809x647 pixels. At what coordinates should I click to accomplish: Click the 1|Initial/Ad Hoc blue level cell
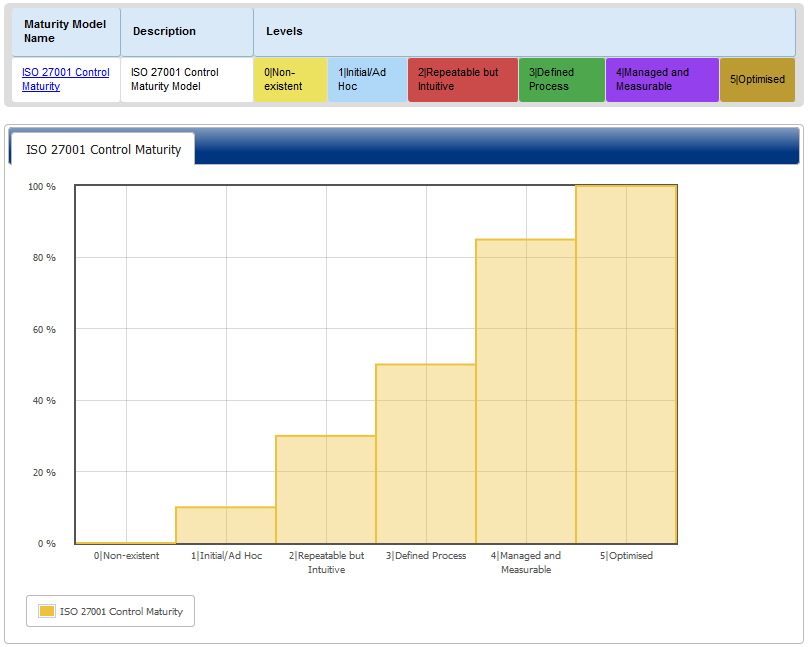367,79
